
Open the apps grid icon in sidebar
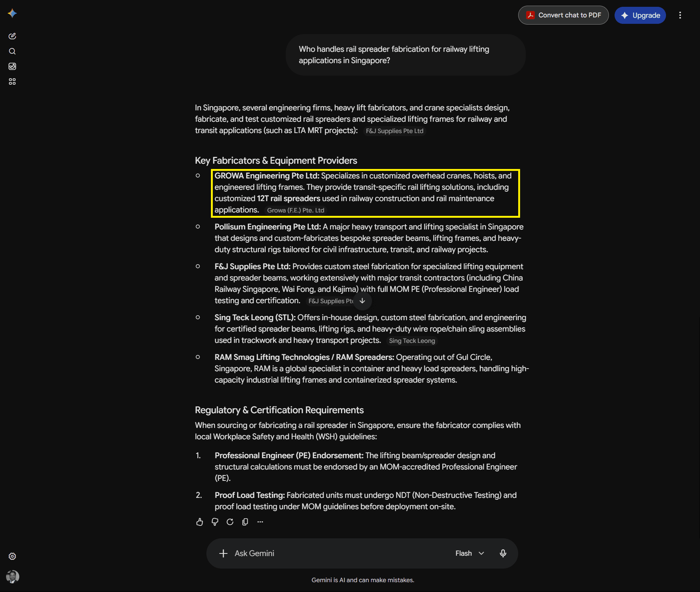[12, 82]
